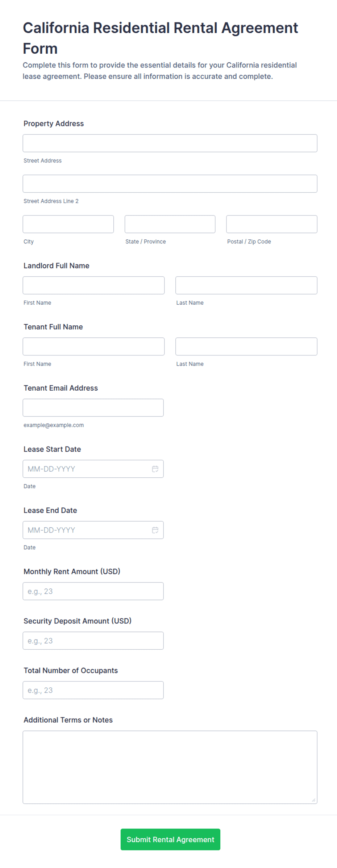
Task: Select the Monthly Rent Amount field
Action: click(x=93, y=591)
